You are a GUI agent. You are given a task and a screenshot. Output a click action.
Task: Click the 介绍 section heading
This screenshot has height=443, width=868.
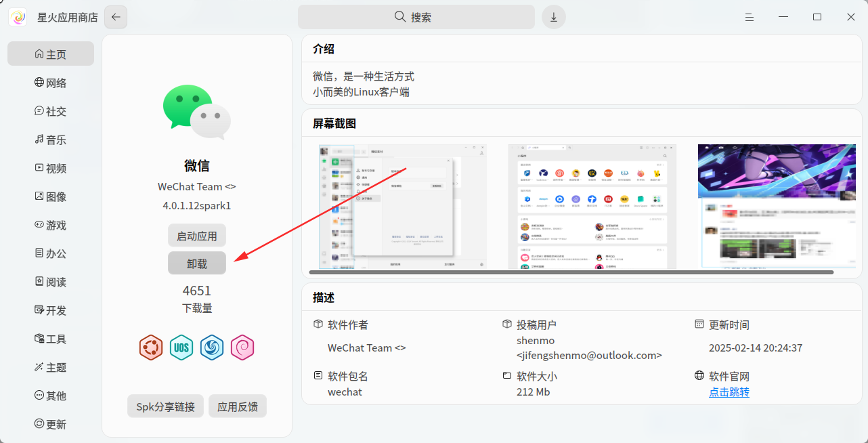click(324, 49)
